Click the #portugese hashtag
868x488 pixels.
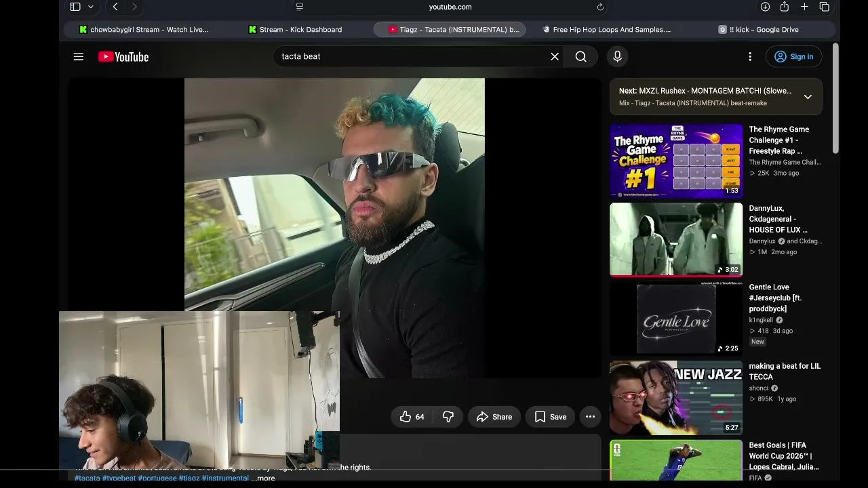click(x=157, y=479)
